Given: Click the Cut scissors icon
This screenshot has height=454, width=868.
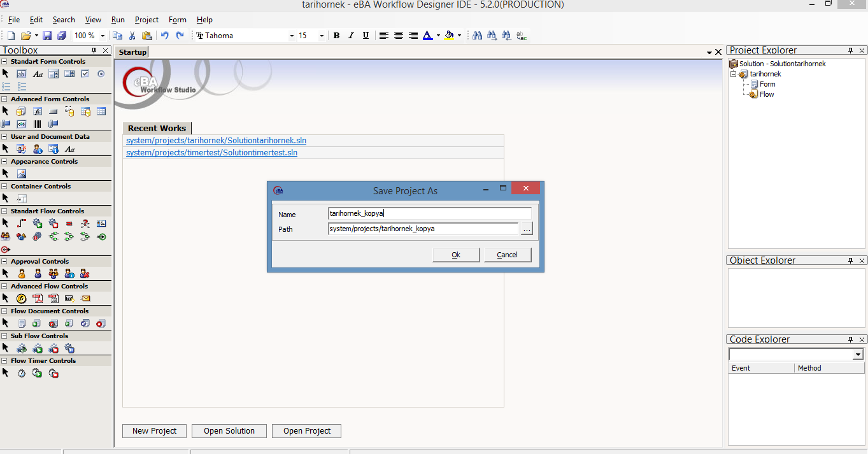Looking at the screenshot, I should 132,36.
